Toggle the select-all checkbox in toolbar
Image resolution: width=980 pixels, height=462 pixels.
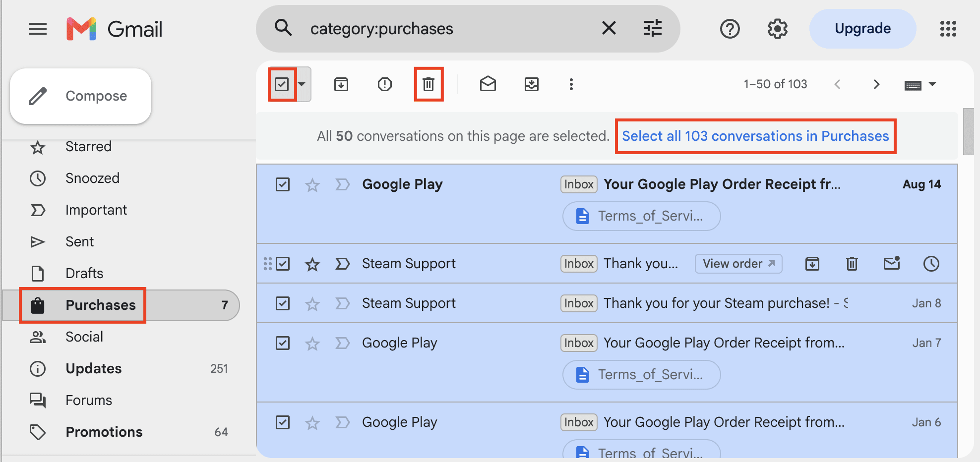click(x=282, y=84)
